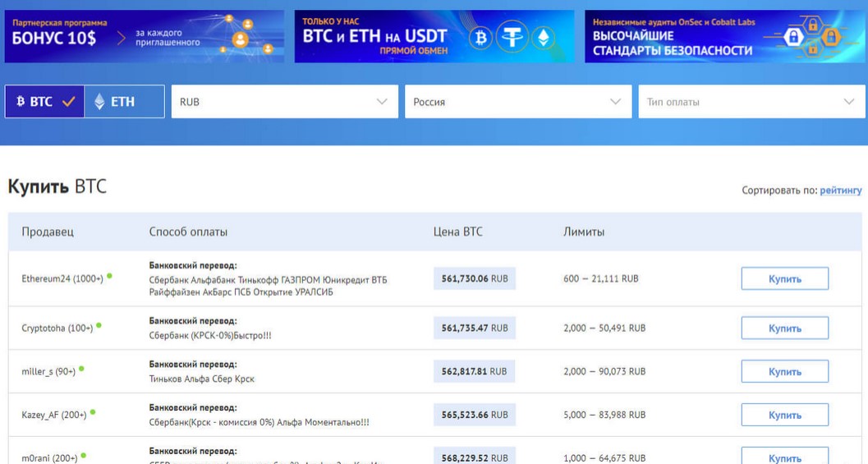Click the orange arrow in bonus banner
This screenshot has width=868, height=464.
[x=122, y=38]
